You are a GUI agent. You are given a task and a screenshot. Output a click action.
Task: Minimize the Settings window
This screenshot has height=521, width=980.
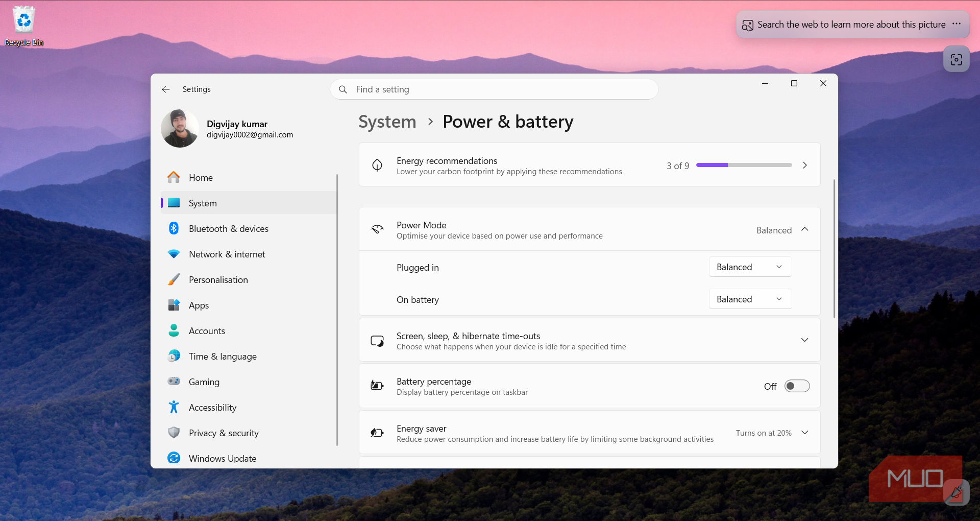765,83
